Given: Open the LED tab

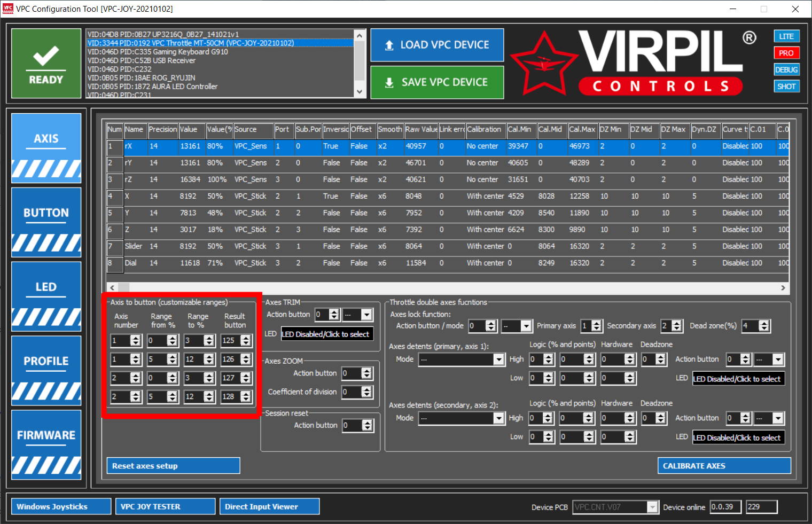Looking at the screenshot, I should [46, 296].
